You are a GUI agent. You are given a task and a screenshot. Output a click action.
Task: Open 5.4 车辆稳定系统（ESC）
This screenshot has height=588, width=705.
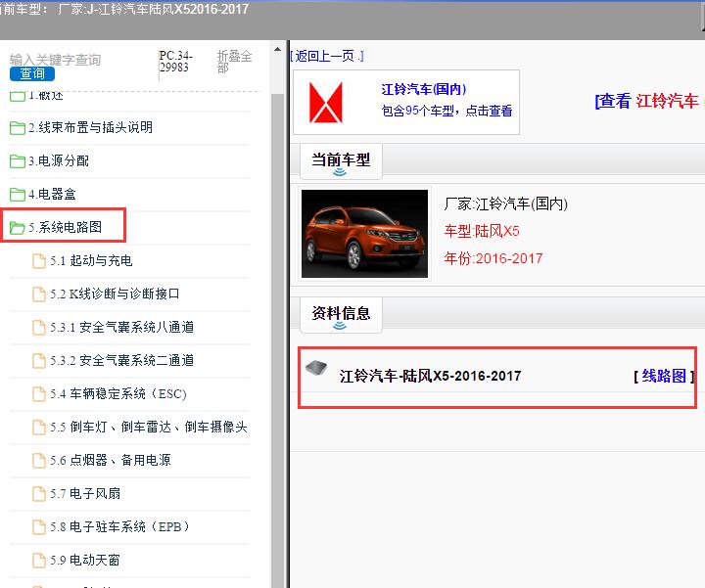118,394
